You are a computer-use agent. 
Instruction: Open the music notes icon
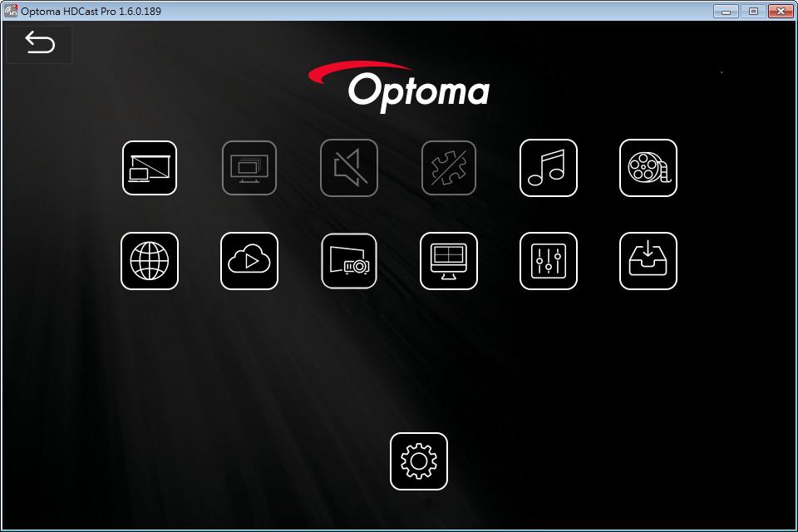pos(549,168)
